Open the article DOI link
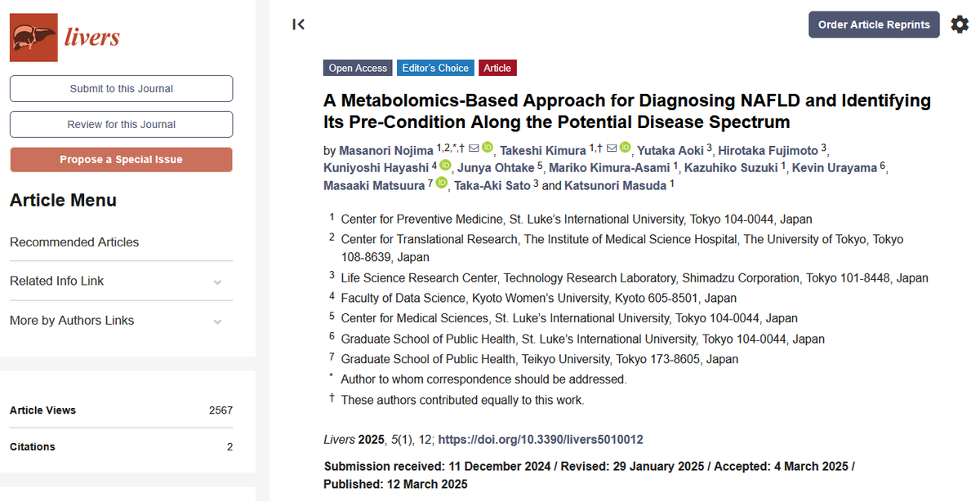980x501 pixels. pyautogui.click(x=541, y=440)
